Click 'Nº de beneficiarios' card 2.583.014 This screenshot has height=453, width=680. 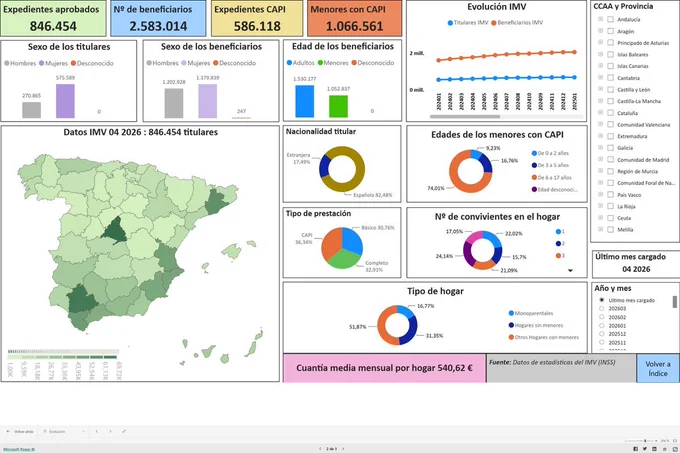[158, 19]
